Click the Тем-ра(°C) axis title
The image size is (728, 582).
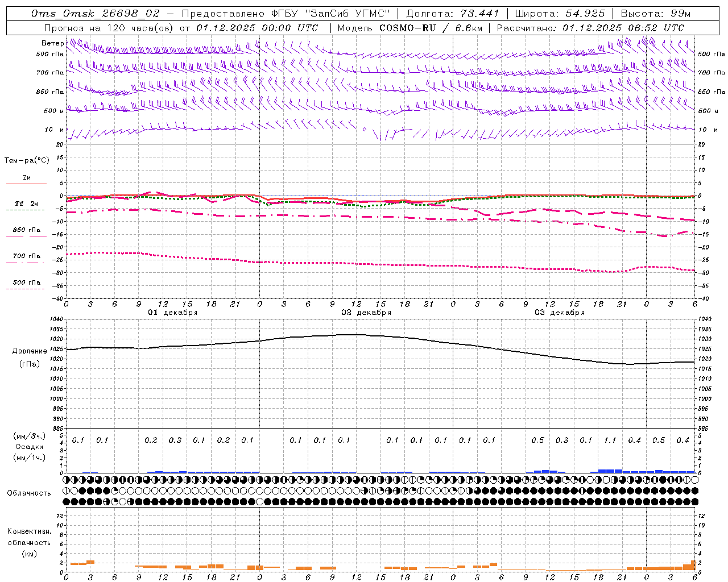click(x=27, y=161)
